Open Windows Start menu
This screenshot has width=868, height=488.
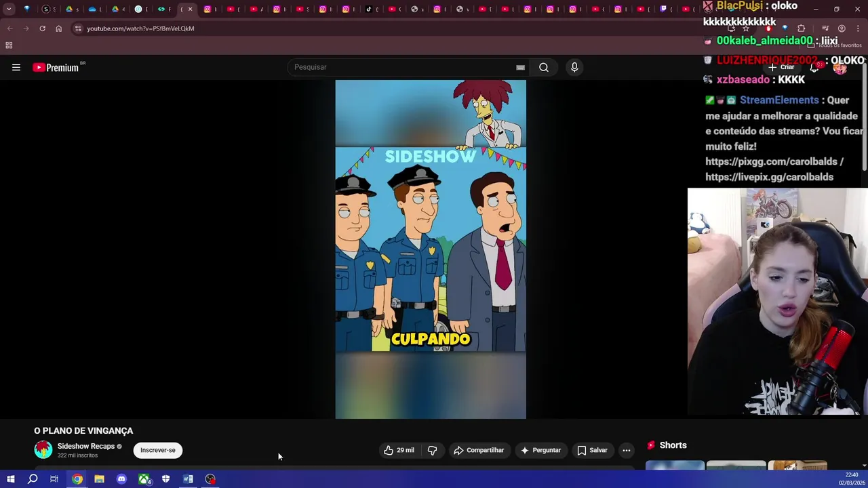pyautogui.click(x=11, y=479)
